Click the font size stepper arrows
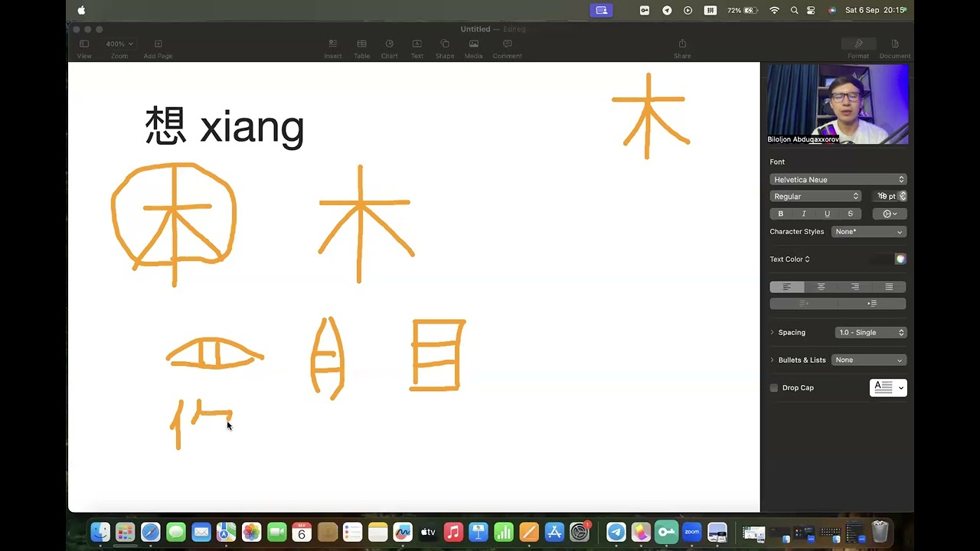Image resolution: width=980 pixels, height=551 pixels. click(x=903, y=196)
